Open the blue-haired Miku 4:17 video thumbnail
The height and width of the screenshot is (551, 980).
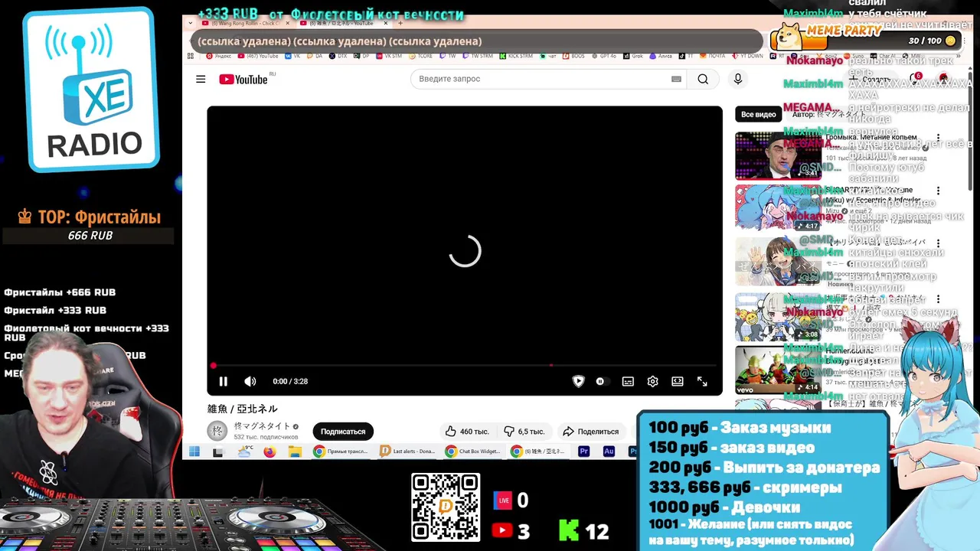click(x=778, y=208)
